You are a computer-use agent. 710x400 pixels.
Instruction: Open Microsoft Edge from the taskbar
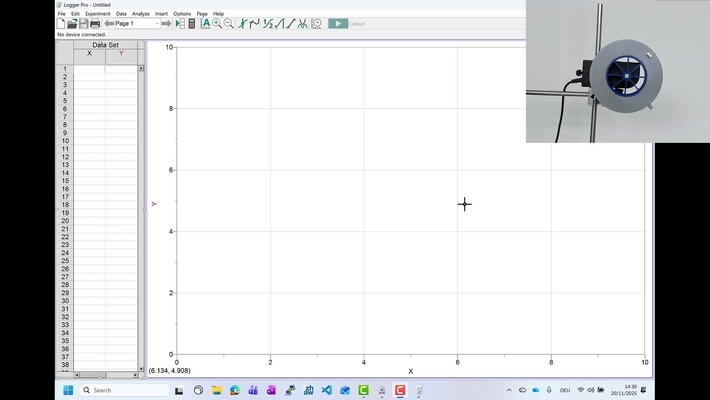(x=235, y=390)
